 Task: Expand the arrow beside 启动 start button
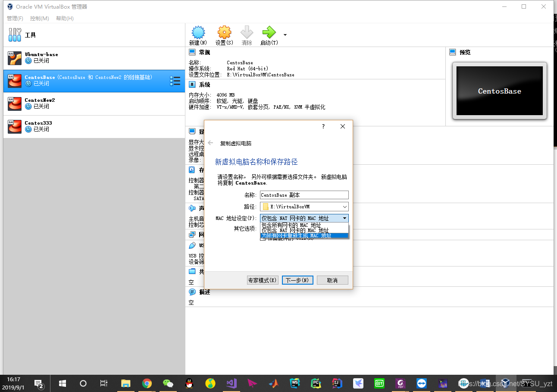coord(285,35)
